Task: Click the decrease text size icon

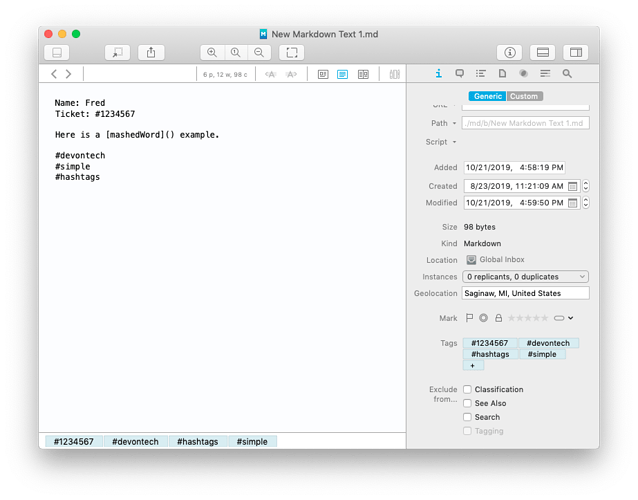Action: pyautogui.click(x=271, y=74)
